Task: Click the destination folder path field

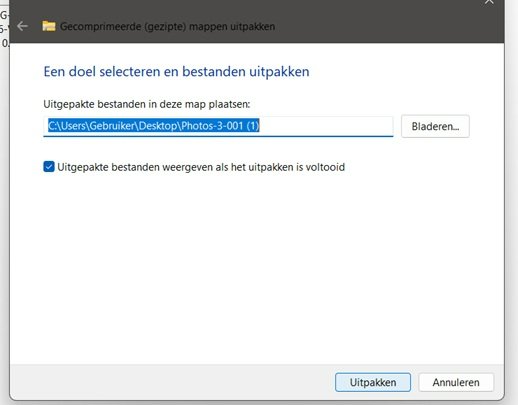Action: click(x=218, y=126)
